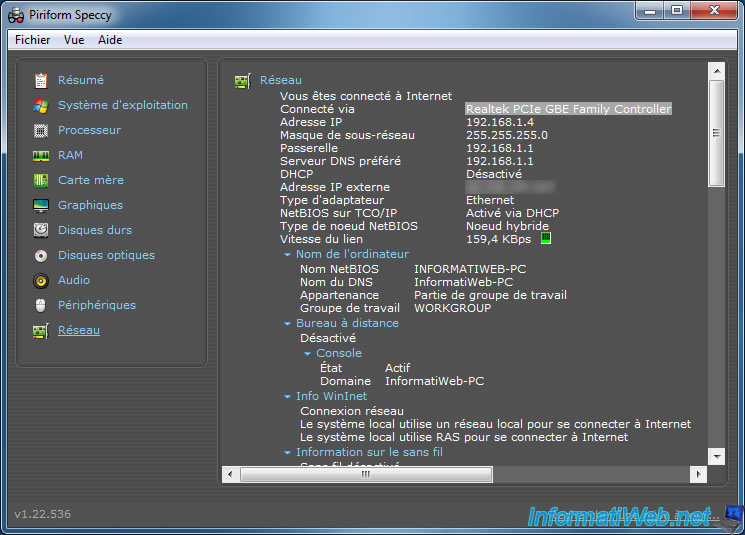Click the vertical scrollbar down arrow
This screenshot has height=535, width=745.
click(x=716, y=457)
